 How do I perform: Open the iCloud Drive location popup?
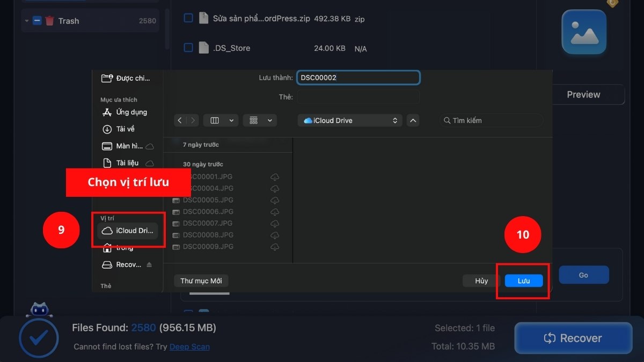tap(350, 121)
